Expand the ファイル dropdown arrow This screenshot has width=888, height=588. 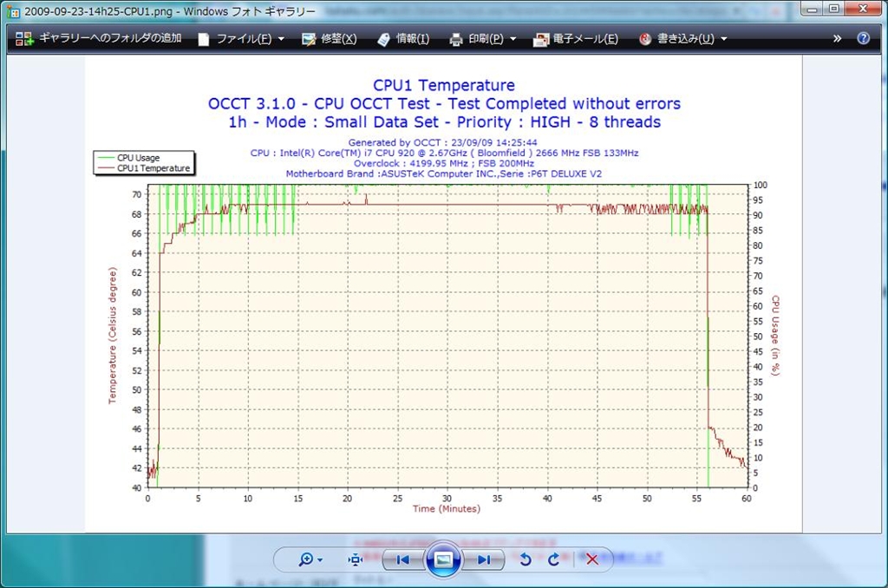tap(281, 39)
